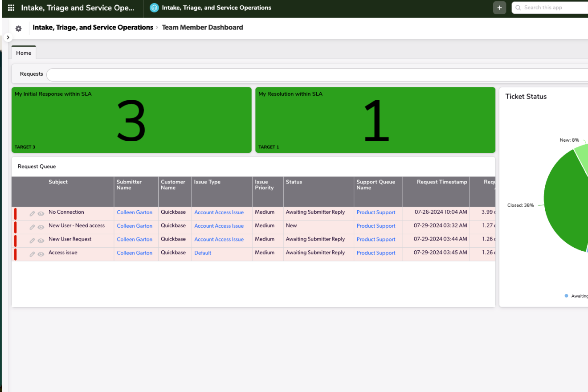Sort by the Subject column header

[58, 182]
